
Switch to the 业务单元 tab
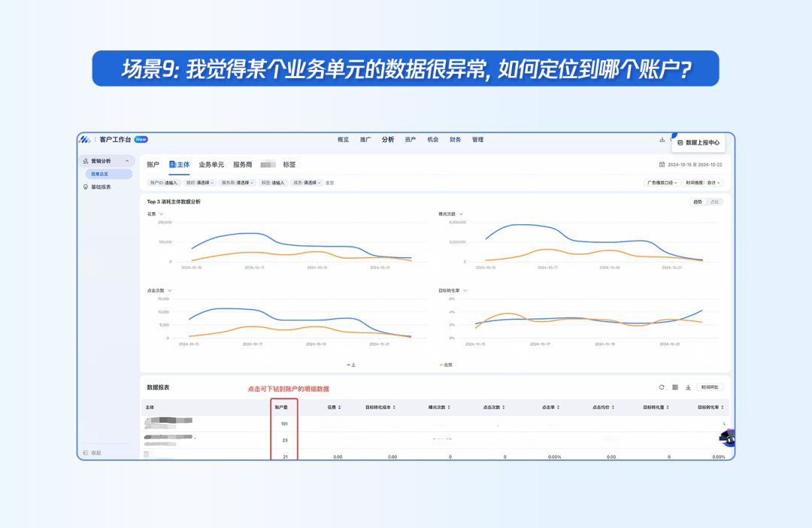coord(211,165)
